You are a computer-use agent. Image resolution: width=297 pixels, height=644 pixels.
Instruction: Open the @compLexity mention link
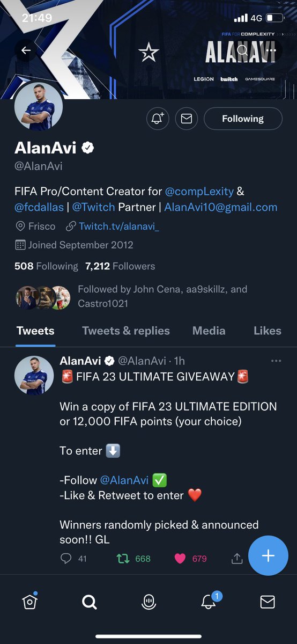[x=199, y=191]
